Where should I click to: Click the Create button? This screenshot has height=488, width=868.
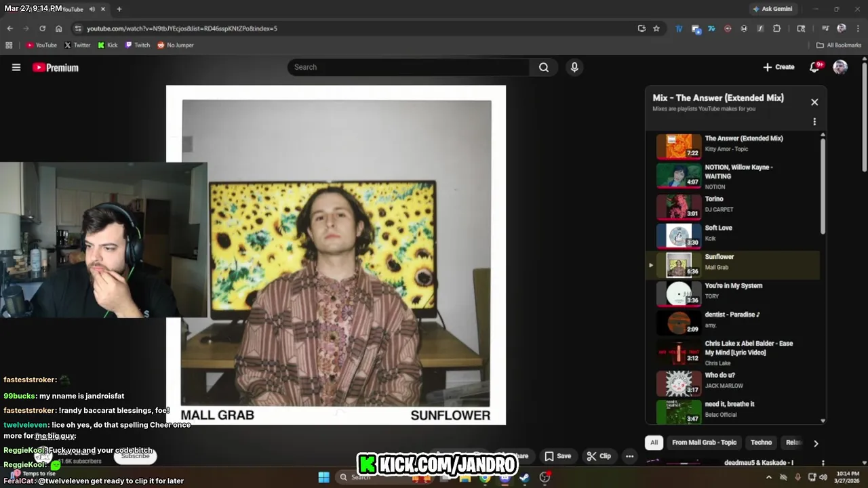(x=778, y=67)
